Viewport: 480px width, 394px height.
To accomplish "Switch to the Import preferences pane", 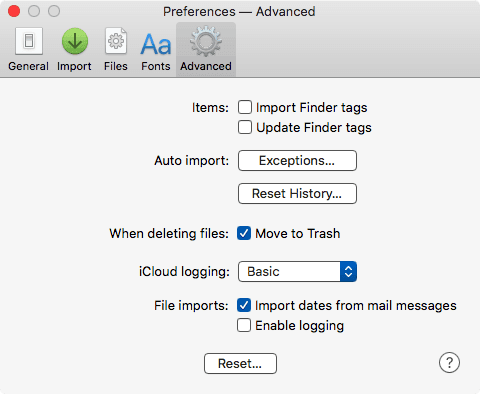I will tap(74, 49).
